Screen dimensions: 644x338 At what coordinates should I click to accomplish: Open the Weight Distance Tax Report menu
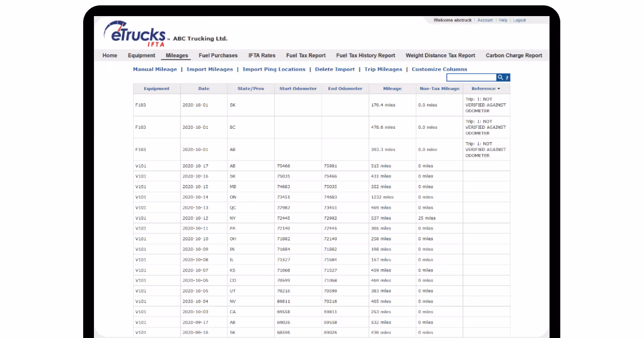click(x=440, y=55)
